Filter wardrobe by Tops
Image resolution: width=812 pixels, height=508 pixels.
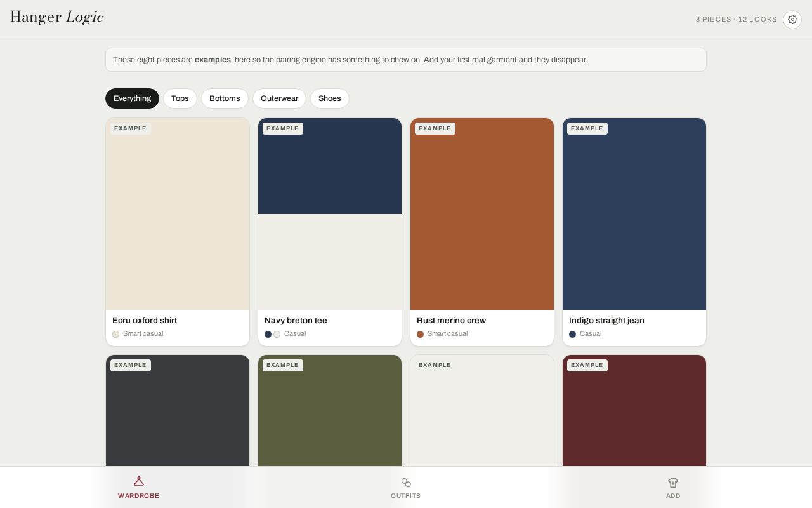(180, 98)
